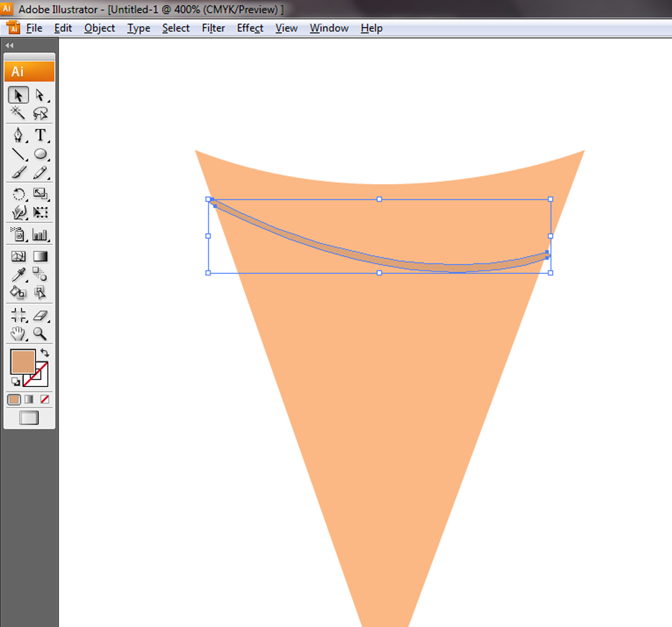Select the Hand tool
Screen dimensions: 672x627
pyautogui.click(x=18, y=334)
